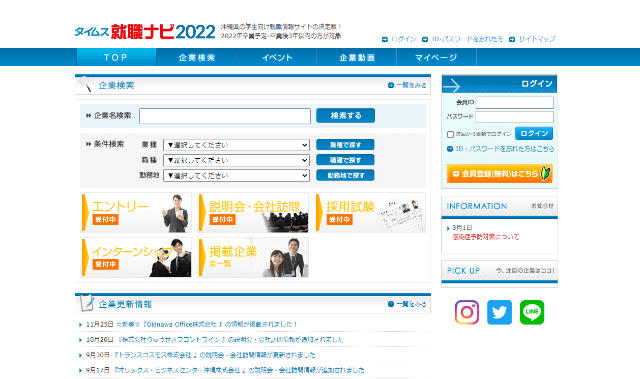Open the 企業検索 navigation tab

[196, 58]
